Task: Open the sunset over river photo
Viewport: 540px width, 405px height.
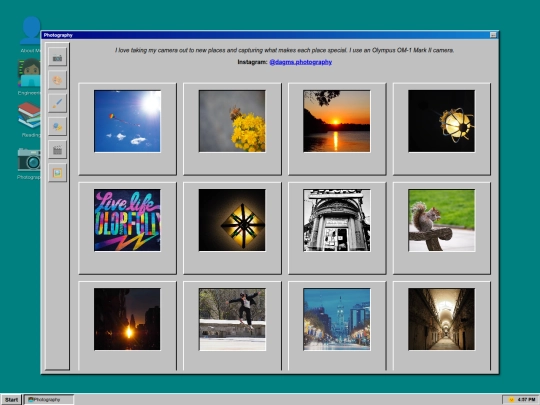Action: tap(336, 121)
